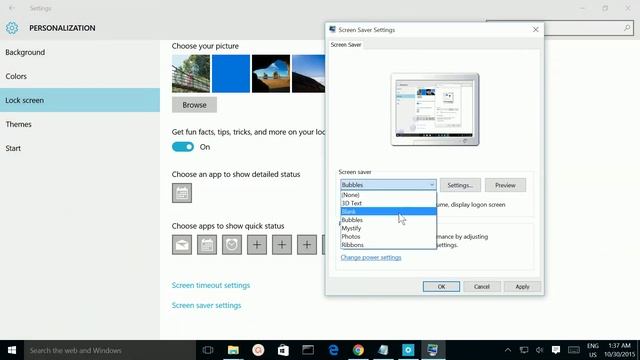This screenshot has height=360, width=640.
Task: Launch Google Chrome from the taskbar
Action: click(x=358, y=350)
